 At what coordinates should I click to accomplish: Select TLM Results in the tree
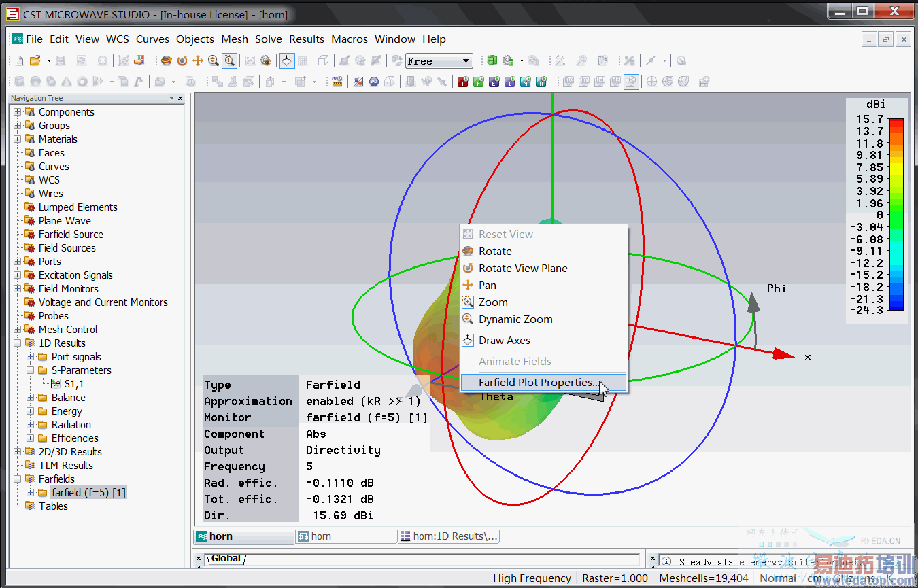[65, 465]
